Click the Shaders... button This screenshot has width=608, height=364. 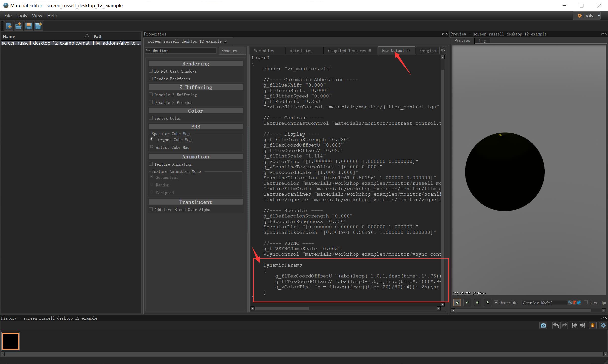pos(232,50)
